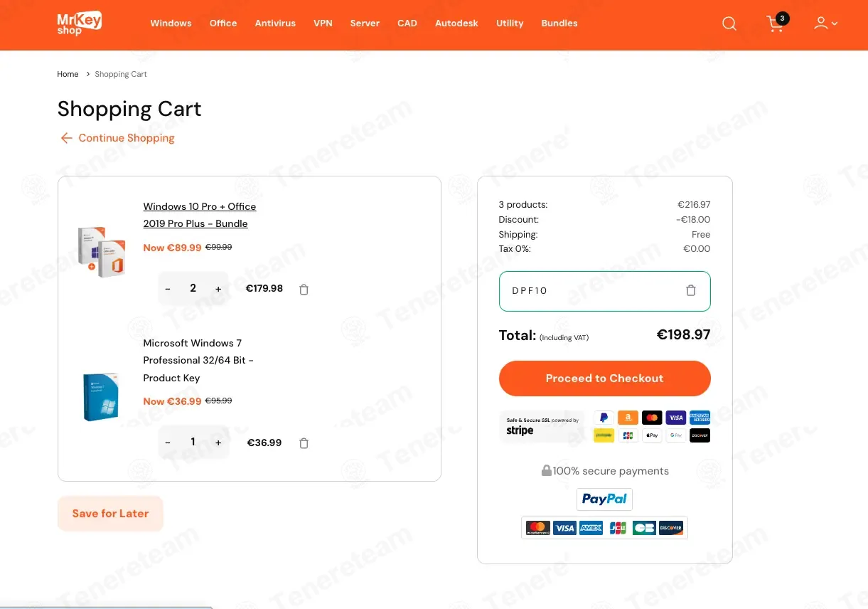Screen dimensions: 868x609
Task: Remove the DPF10 coupon code
Action: pyautogui.click(x=691, y=290)
